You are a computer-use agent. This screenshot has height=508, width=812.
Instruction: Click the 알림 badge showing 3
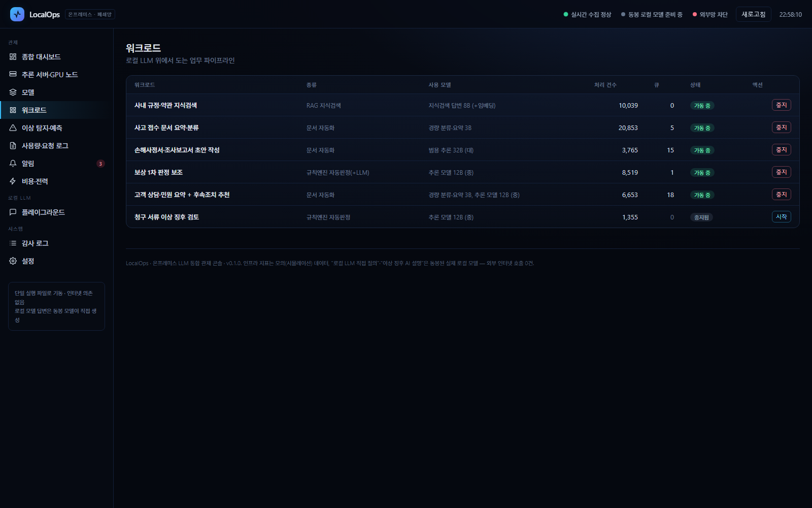click(x=100, y=164)
